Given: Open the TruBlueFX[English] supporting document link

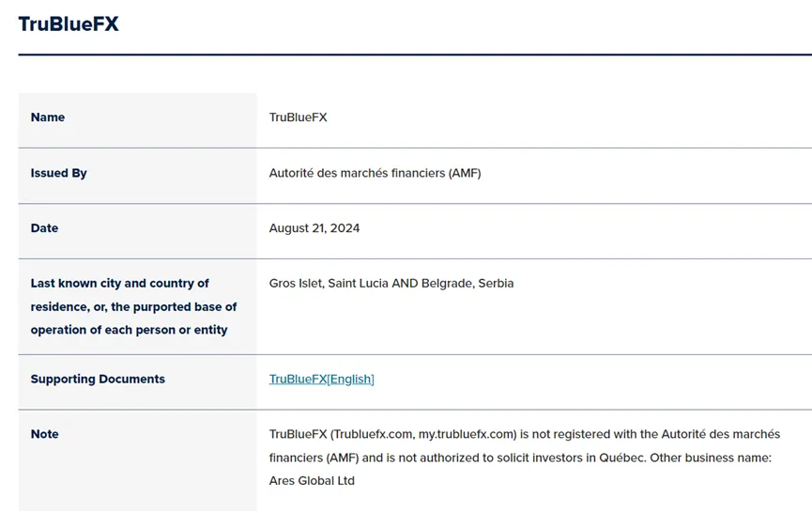Looking at the screenshot, I should coord(322,379).
